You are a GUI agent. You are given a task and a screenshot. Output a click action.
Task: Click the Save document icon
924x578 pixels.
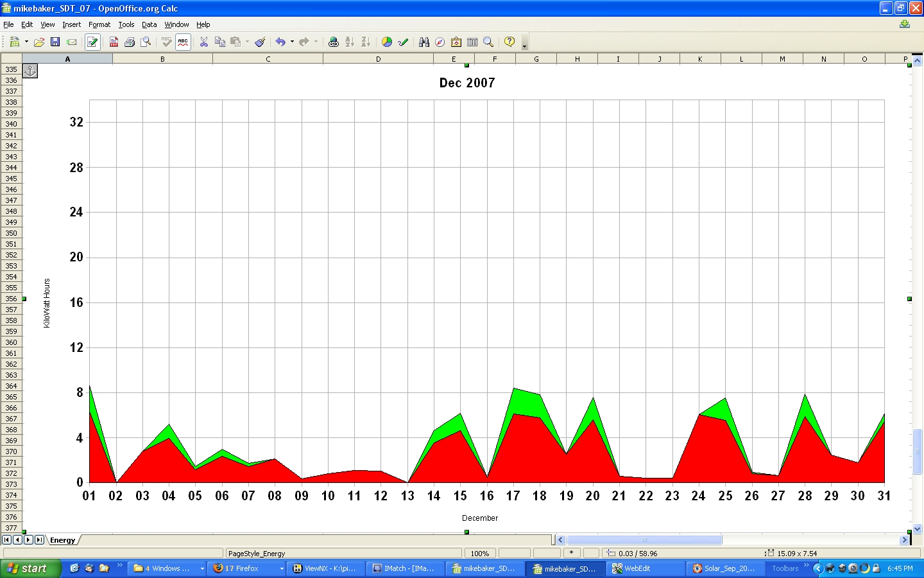click(55, 42)
